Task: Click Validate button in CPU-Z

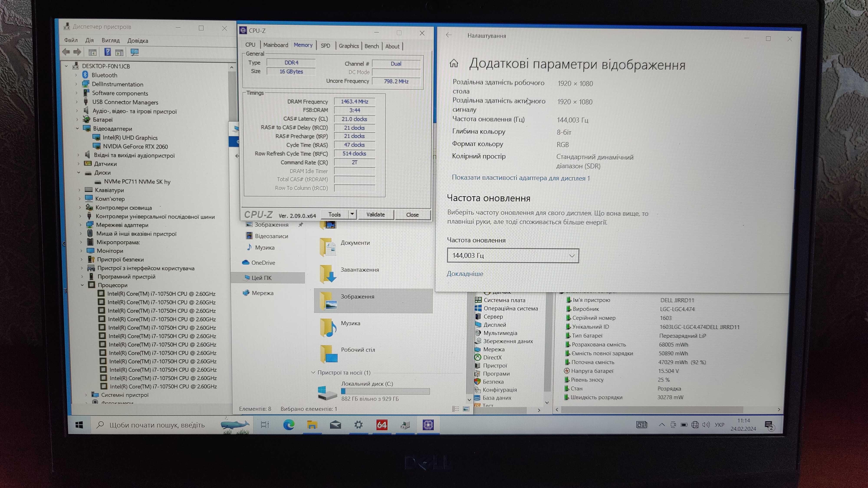Action: [375, 215]
